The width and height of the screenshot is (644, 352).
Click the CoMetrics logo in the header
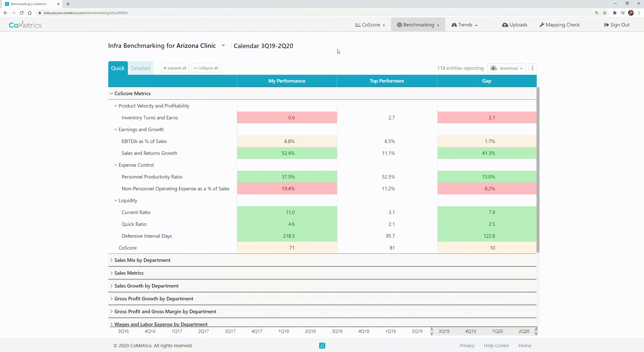25,24
